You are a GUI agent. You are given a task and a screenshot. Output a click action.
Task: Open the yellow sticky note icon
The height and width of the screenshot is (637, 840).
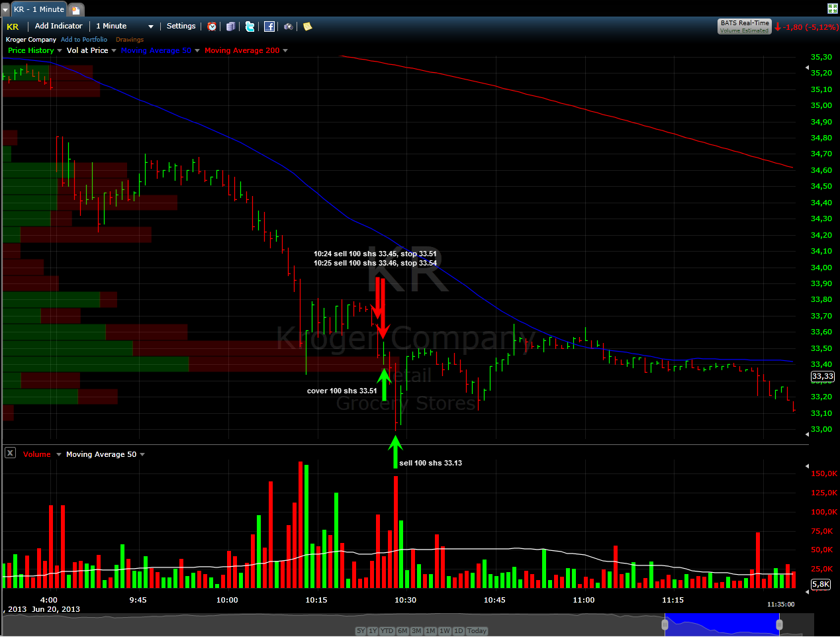point(307,26)
